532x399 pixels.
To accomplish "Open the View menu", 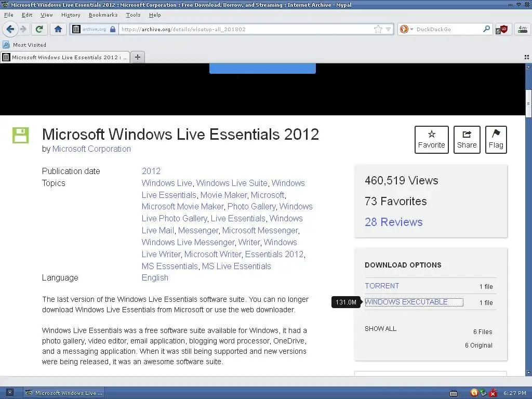I will 46,15.
